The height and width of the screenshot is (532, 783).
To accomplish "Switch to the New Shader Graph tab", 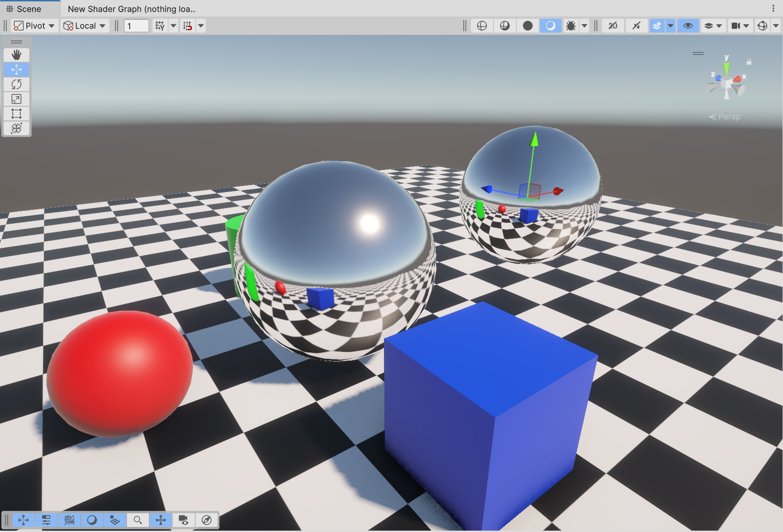I will point(131,9).
